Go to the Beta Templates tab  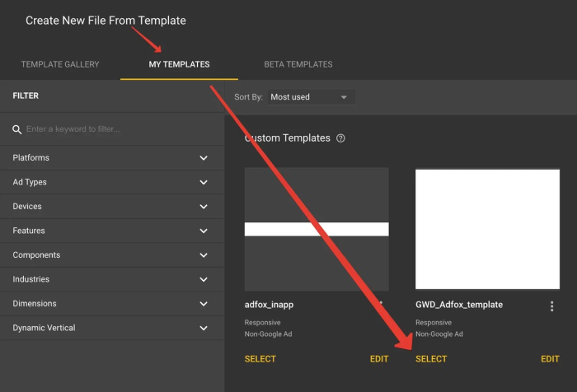[298, 64]
